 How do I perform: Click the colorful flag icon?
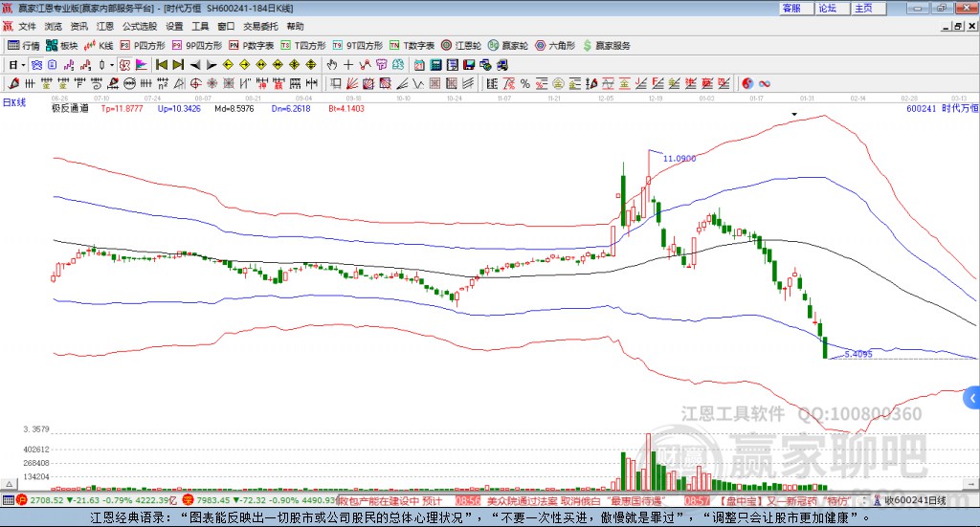142,65
